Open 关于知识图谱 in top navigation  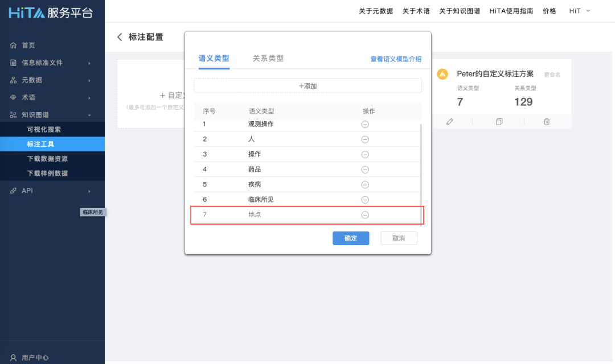pos(460,11)
